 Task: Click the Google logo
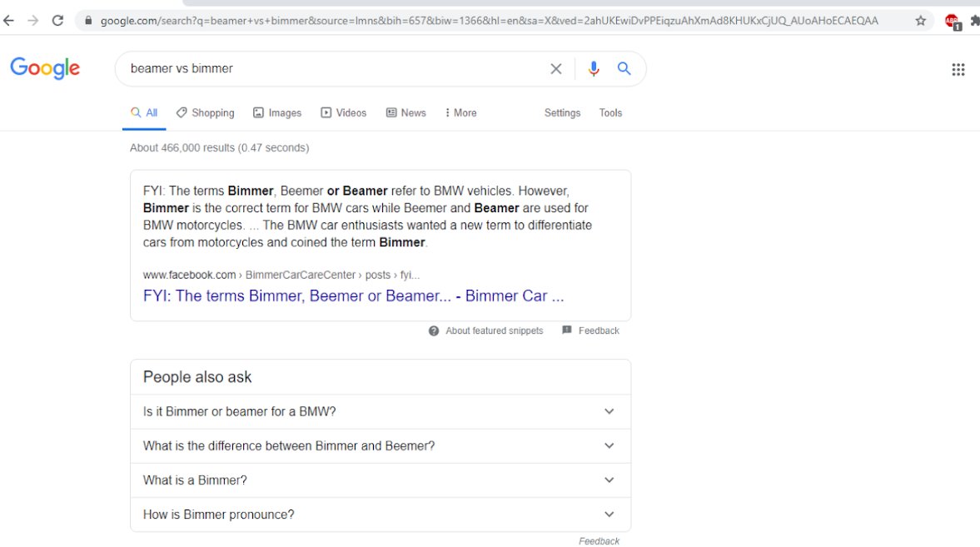tap(45, 68)
